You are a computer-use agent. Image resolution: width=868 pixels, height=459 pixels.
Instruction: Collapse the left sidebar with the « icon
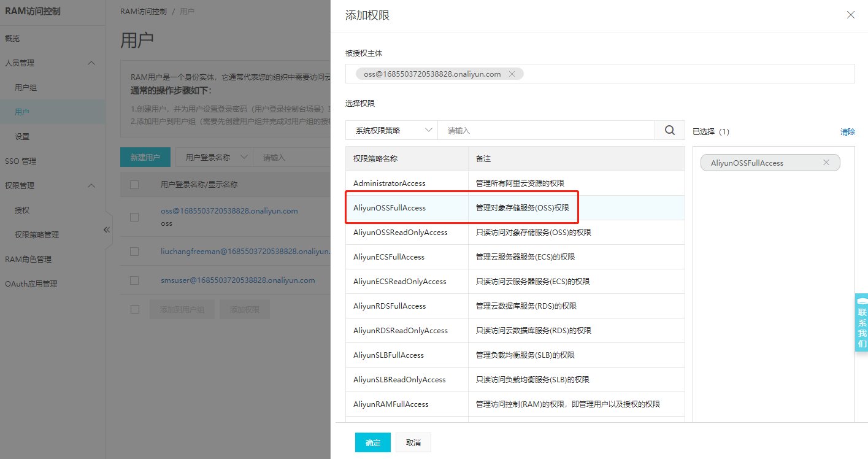point(106,229)
